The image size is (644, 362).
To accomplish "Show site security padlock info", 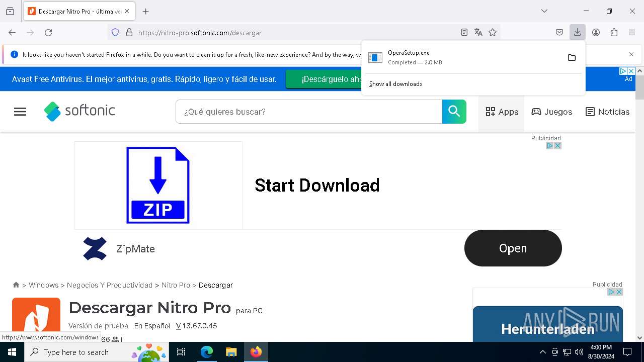I will tap(129, 32).
